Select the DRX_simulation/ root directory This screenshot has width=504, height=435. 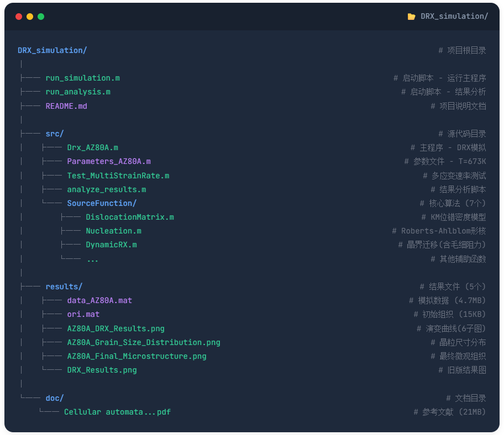pos(52,50)
